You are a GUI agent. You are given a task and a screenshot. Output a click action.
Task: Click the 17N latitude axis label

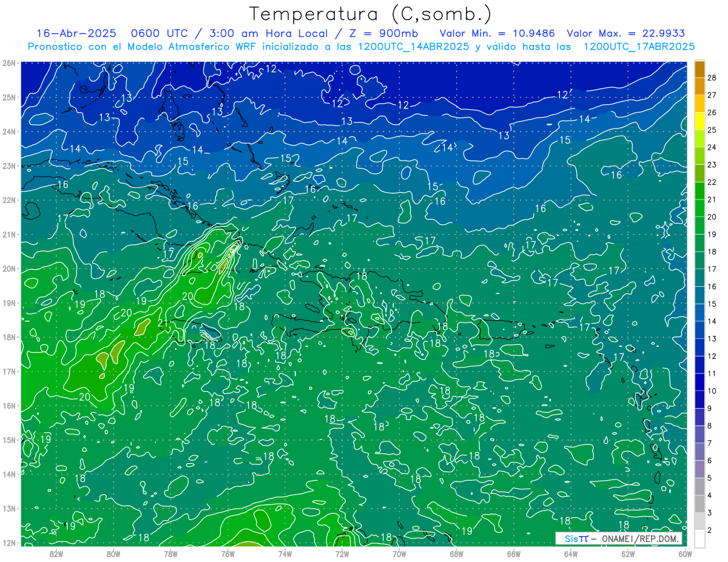tap(8, 371)
